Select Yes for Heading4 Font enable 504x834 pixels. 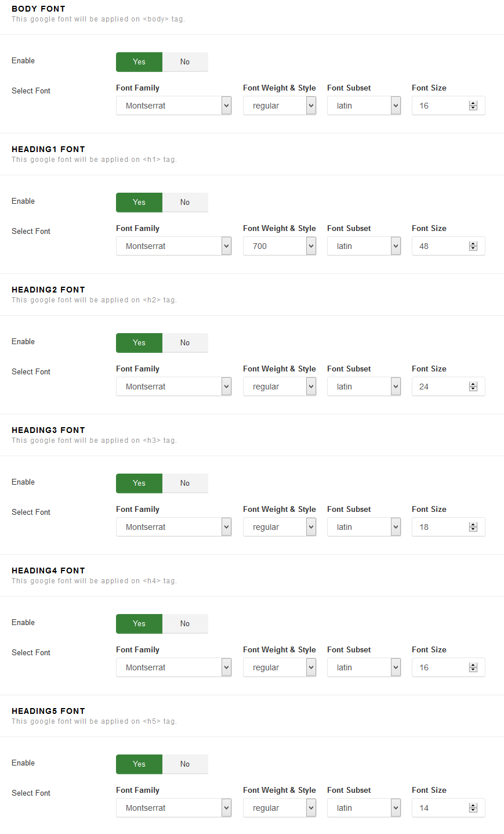point(139,624)
